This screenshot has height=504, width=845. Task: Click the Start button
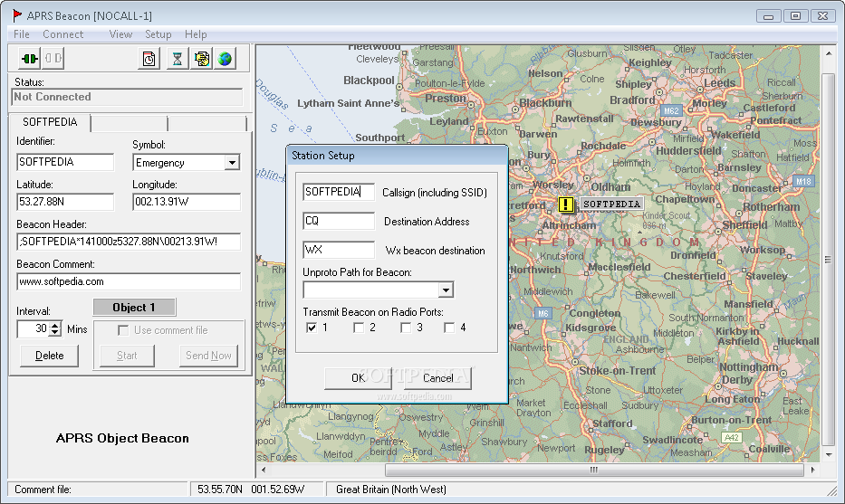coord(127,356)
